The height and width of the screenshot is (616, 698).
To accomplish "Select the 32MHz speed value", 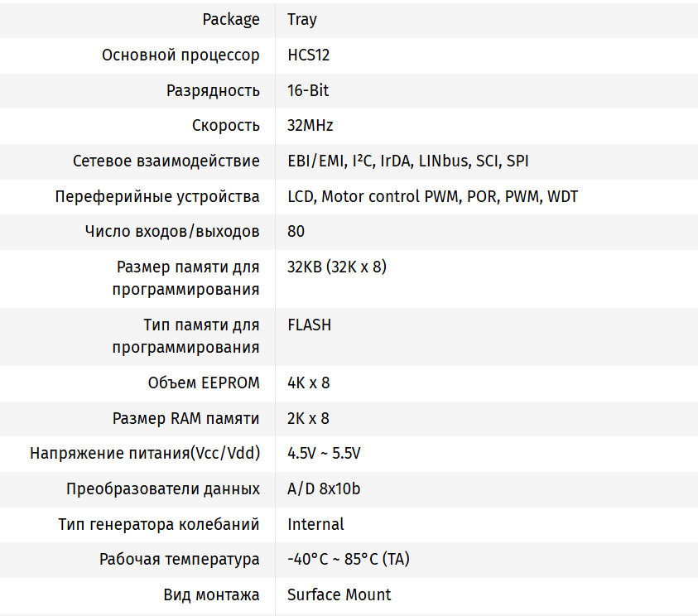I will (x=310, y=126).
